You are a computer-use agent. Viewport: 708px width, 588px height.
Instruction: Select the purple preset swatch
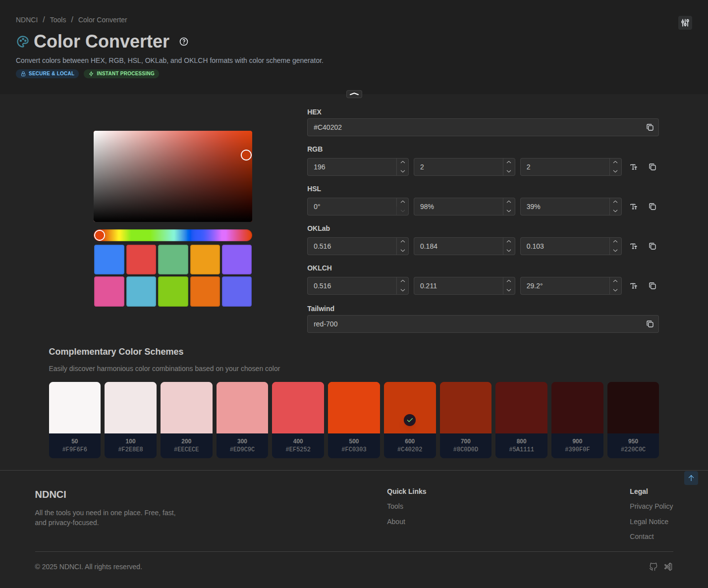237,259
